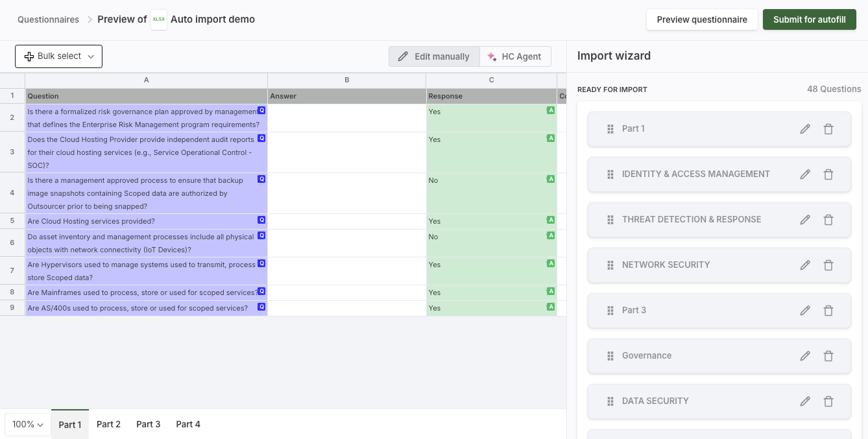Switch to HC Agent mode
The height and width of the screenshot is (439, 868).
tap(515, 56)
